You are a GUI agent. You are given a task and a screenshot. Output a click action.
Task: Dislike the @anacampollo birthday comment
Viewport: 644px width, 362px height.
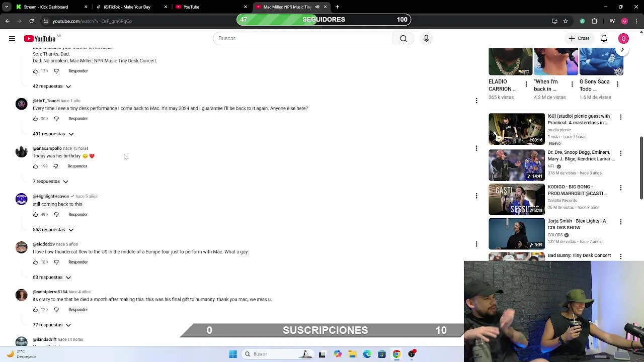56,166
